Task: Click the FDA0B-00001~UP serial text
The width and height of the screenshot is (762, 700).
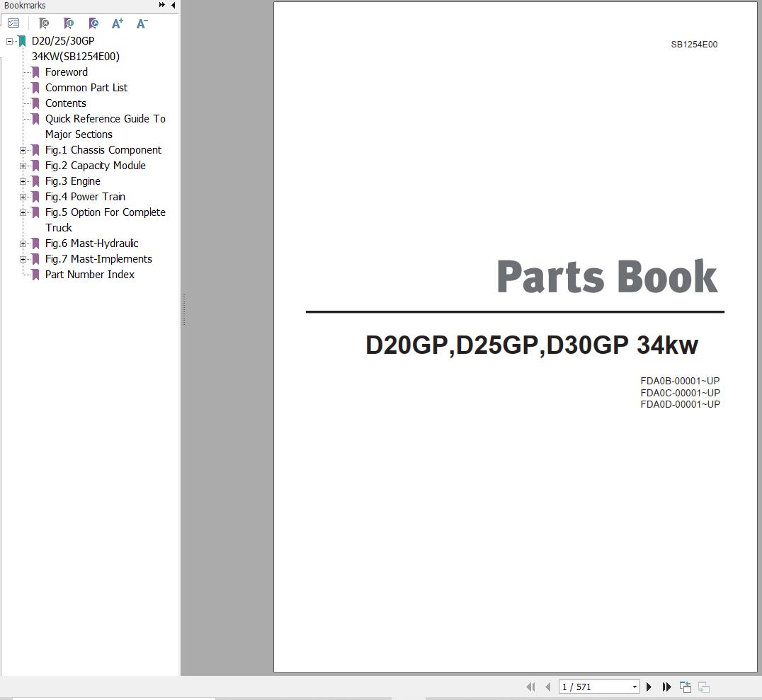Action: [x=680, y=381]
